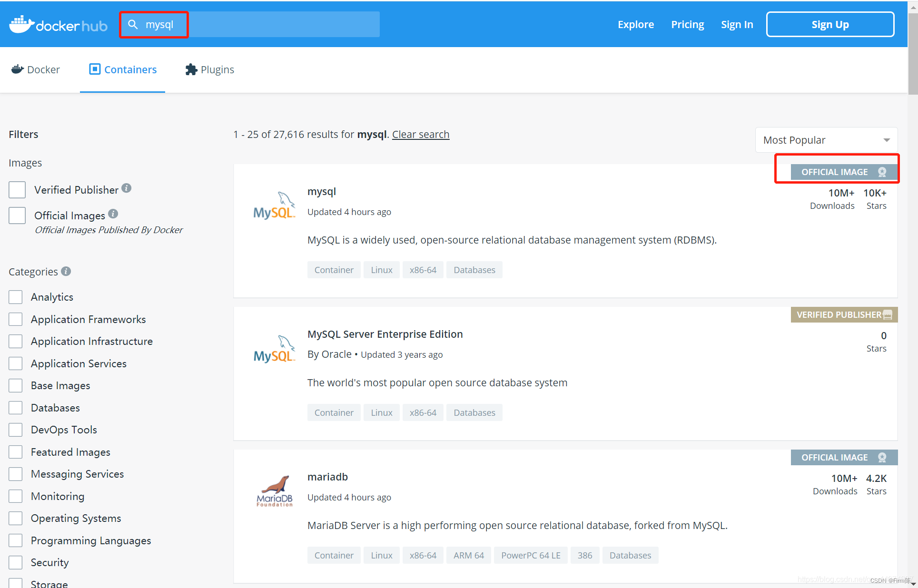918x588 pixels.
Task: Enable the Verified Publisher filter checkbox
Action: pyautogui.click(x=17, y=190)
